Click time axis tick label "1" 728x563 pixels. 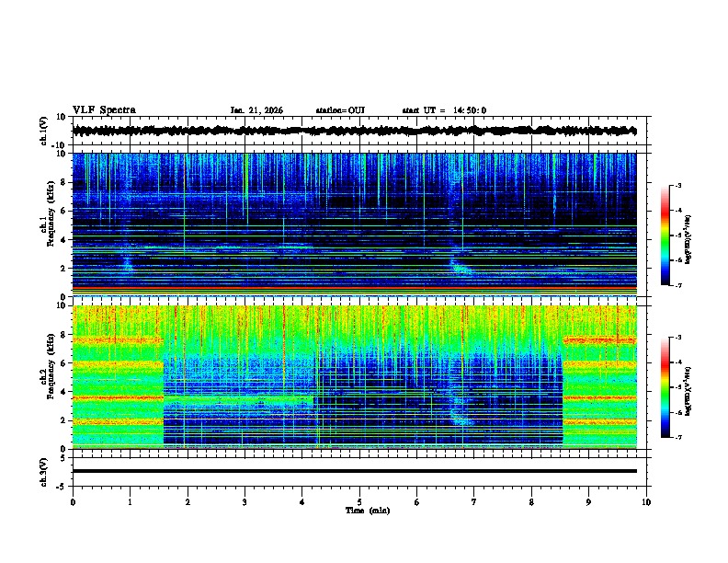pyautogui.click(x=130, y=502)
